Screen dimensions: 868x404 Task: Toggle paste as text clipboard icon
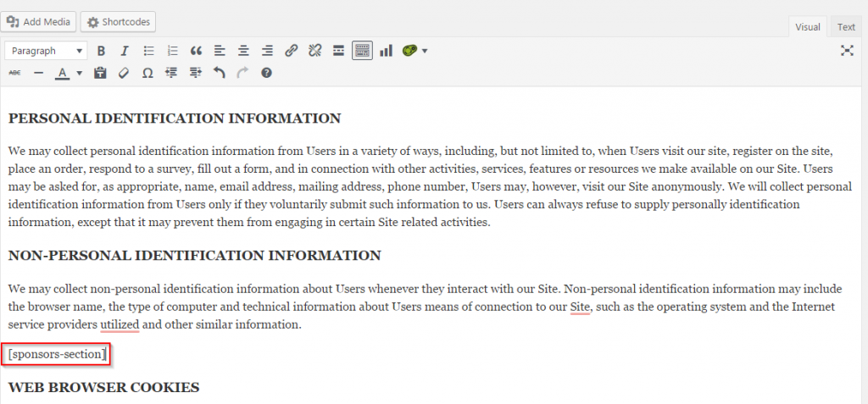[100, 73]
